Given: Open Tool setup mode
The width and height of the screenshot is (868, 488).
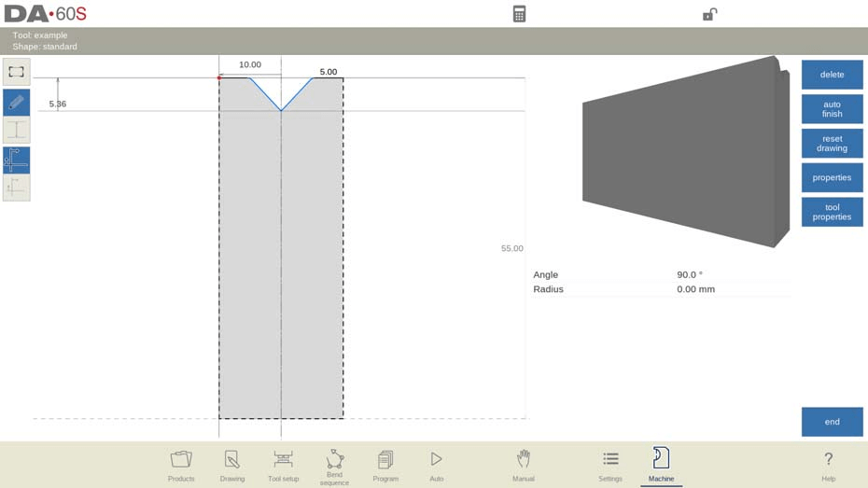Looking at the screenshot, I should [x=284, y=465].
